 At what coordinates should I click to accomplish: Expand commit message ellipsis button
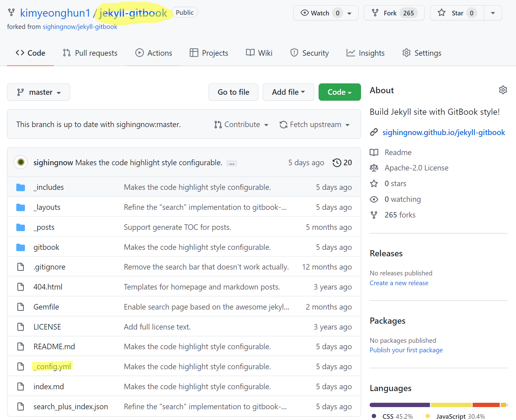coord(232,163)
